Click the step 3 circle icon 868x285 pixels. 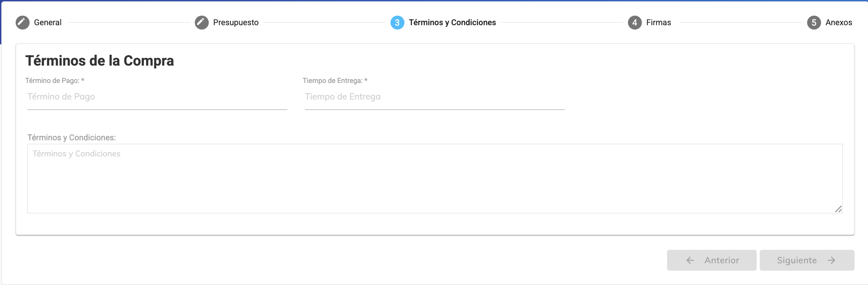397,23
